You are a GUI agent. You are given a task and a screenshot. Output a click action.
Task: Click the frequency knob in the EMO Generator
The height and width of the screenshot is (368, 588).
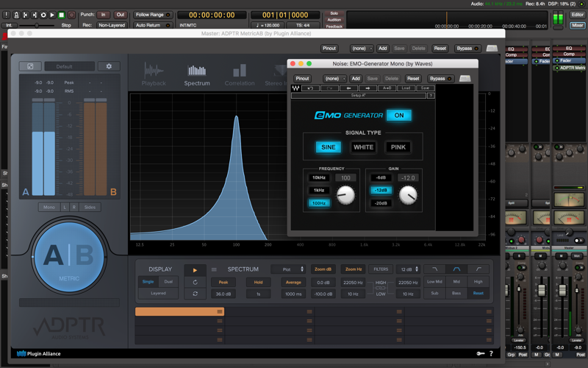pyautogui.click(x=345, y=195)
